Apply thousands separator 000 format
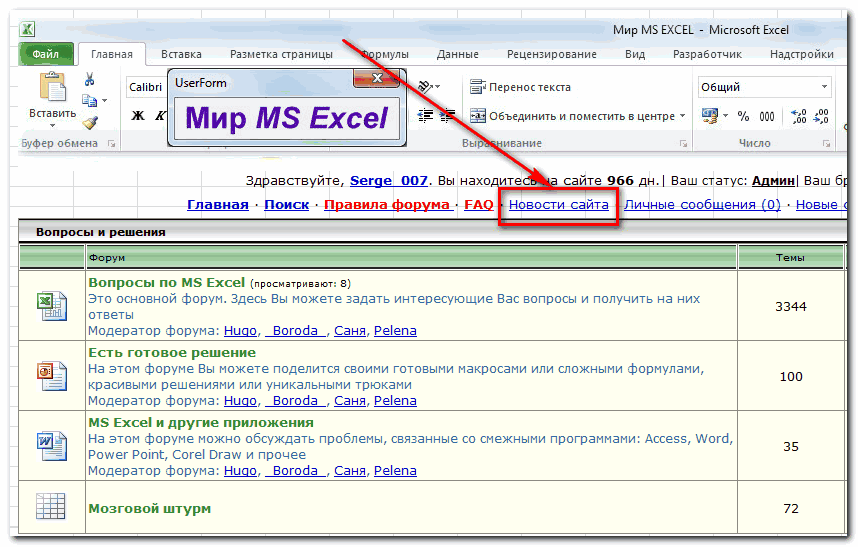 point(767,116)
